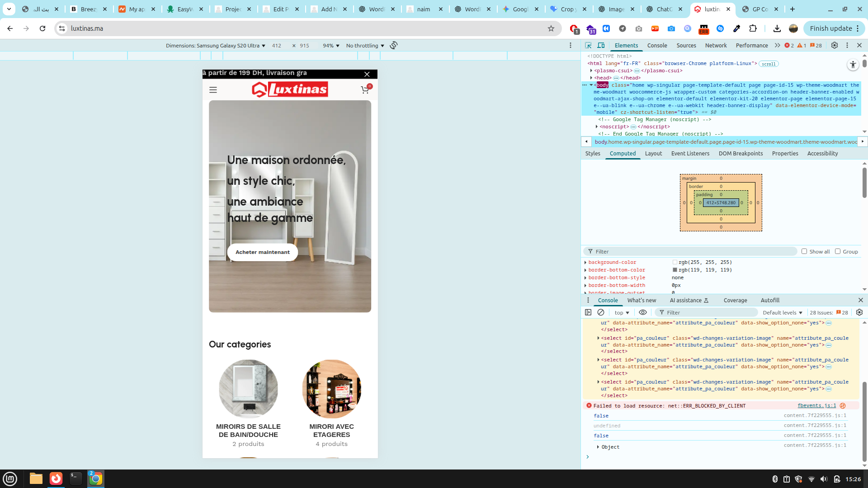Click the rotate screen orientation icon

394,45
